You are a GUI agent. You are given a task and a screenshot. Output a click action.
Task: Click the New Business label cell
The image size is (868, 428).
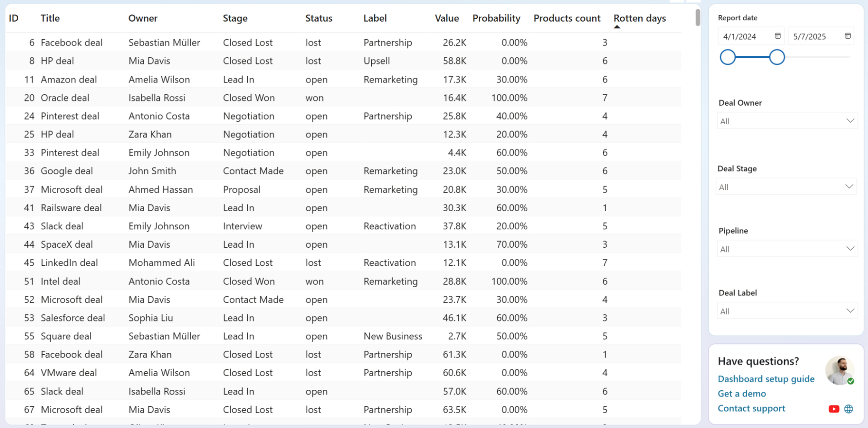click(x=393, y=336)
